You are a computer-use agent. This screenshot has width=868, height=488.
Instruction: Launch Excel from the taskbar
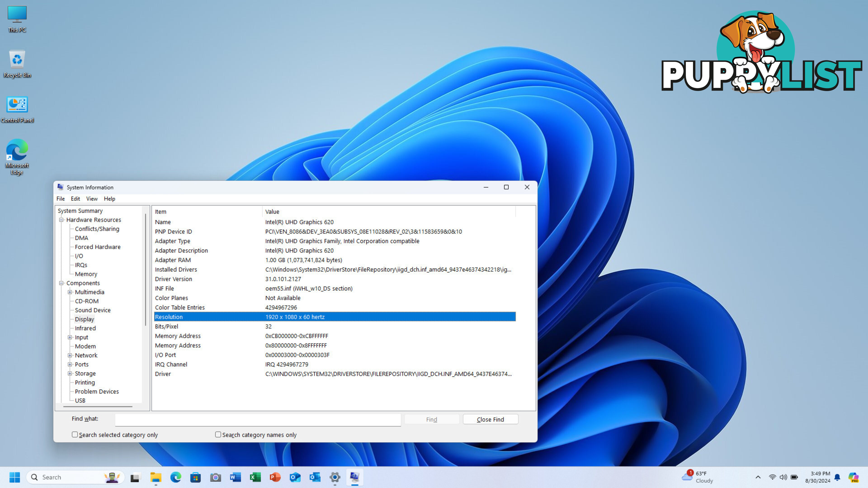tap(255, 477)
